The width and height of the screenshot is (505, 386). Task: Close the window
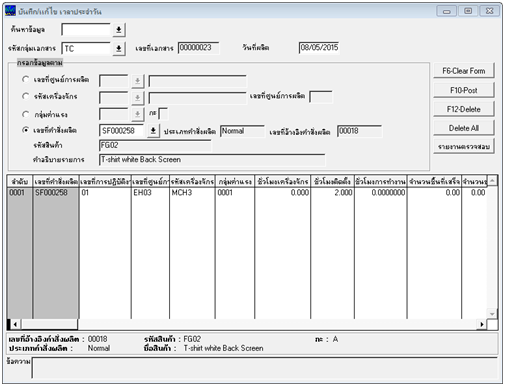pos(490,11)
